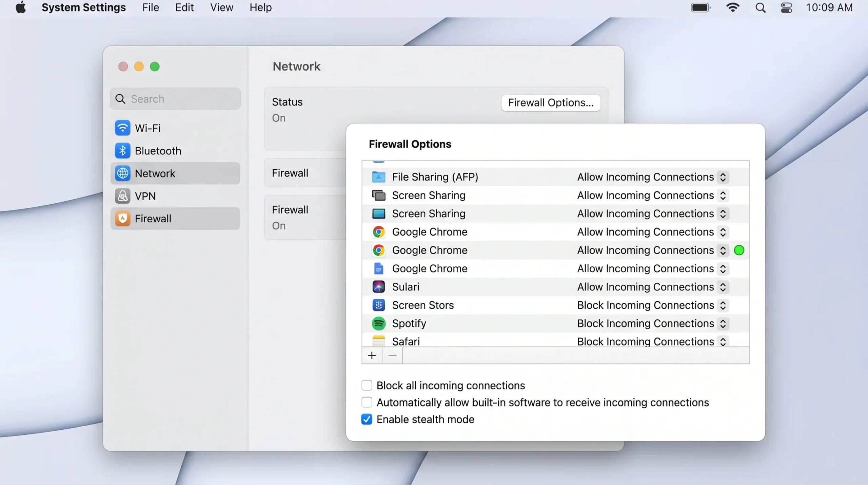Click the Firewall Options dialog title
Image resolution: width=868 pixels, height=485 pixels.
[x=410, y=144]
